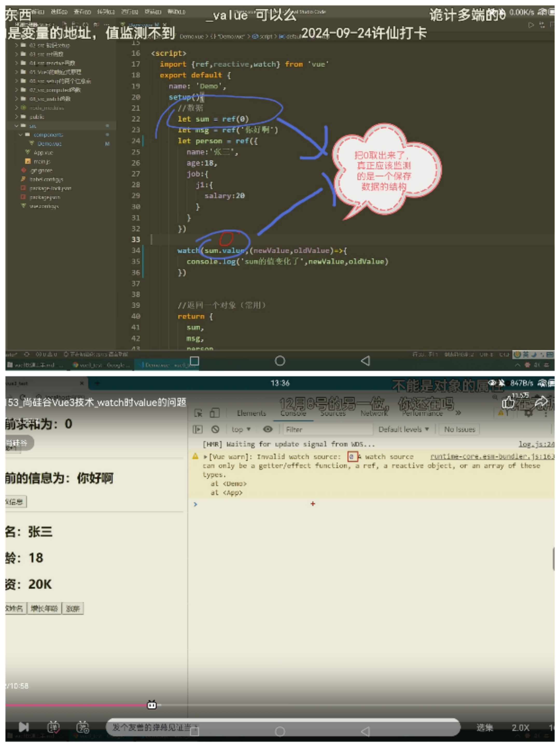Click the No Issues button

tap(459, 429)
